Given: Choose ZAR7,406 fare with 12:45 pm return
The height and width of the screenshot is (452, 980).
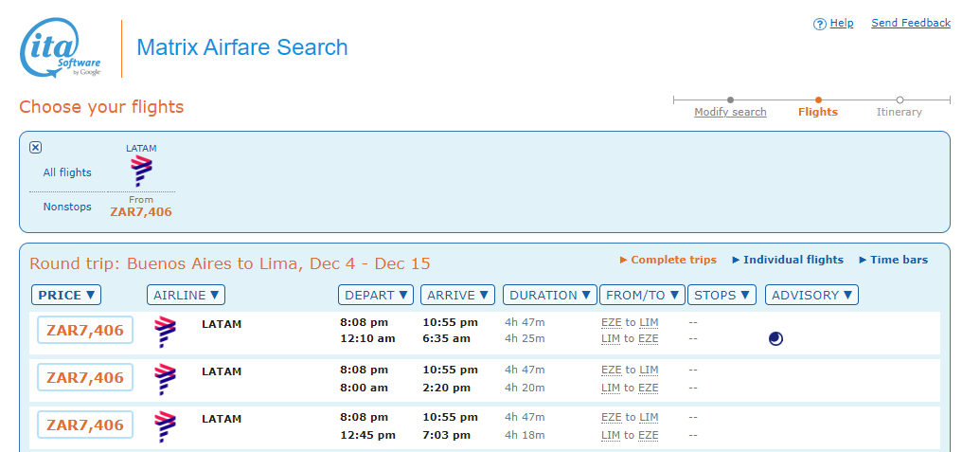Looking at the screenshot, I should coord(85,425).
